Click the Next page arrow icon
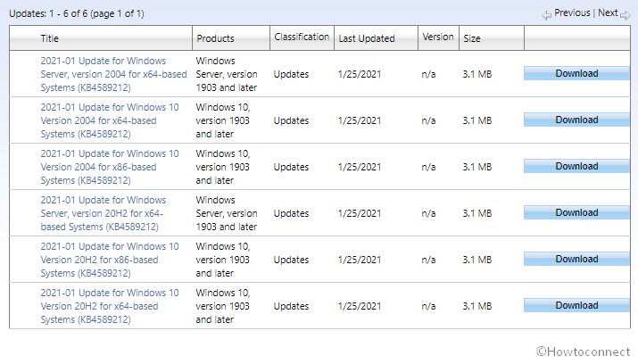Screen dimensions: 638x364 point(625,15)
